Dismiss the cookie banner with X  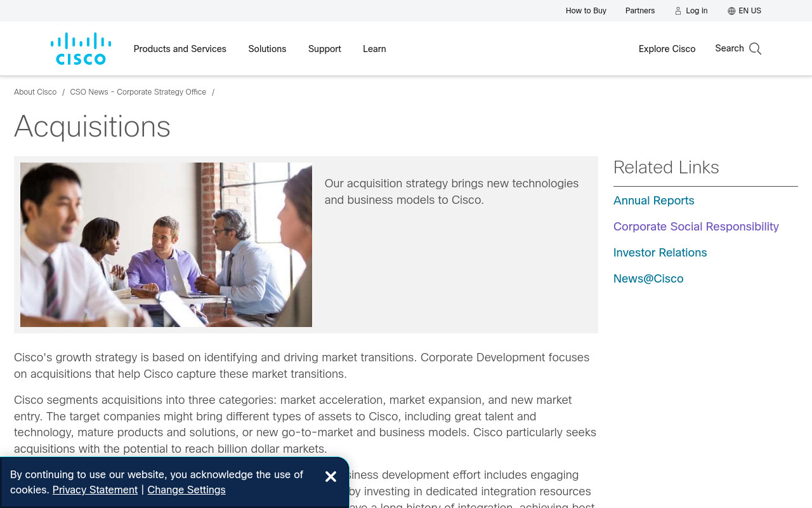pyautogui.click(x=331, y=477)
